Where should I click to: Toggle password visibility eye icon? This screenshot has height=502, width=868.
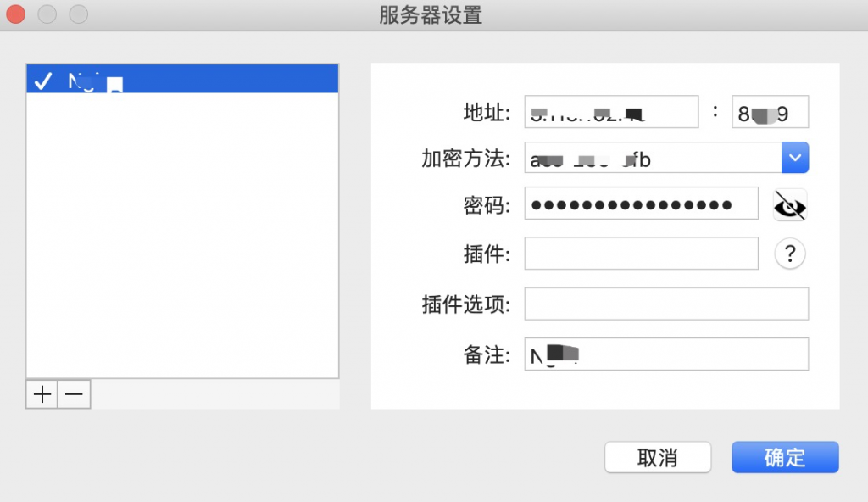790,206
